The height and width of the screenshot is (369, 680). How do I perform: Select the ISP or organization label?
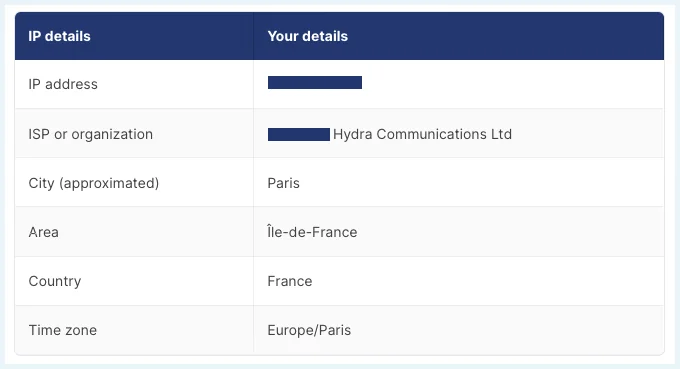(x=91, y=134)
